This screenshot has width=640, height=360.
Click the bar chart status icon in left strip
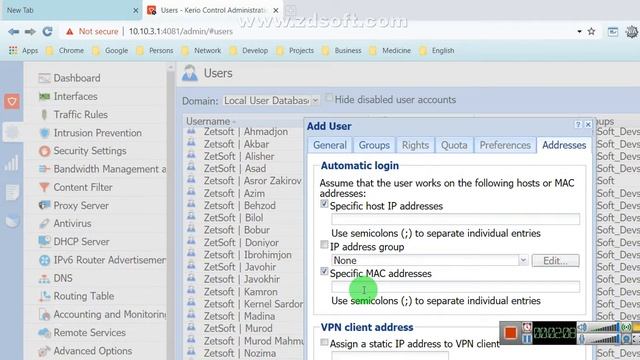(x=12, y=163)
